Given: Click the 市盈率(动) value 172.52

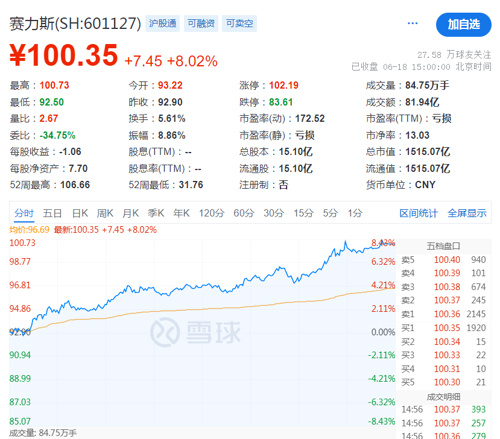Looking at the screenshot, I should coord(310,118).
